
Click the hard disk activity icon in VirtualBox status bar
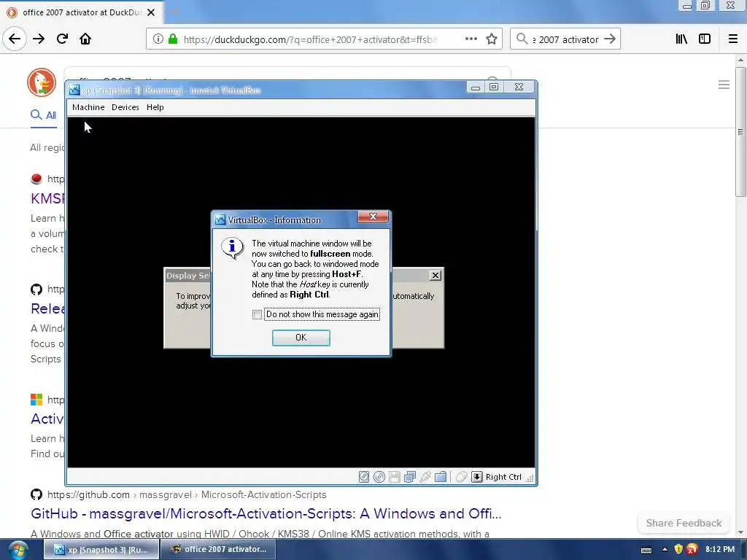tap(364, 477)
